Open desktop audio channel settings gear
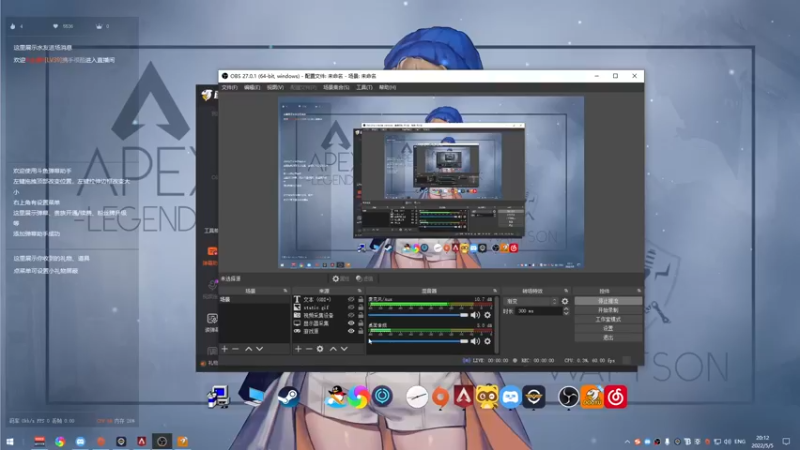 tap(488, 341)
